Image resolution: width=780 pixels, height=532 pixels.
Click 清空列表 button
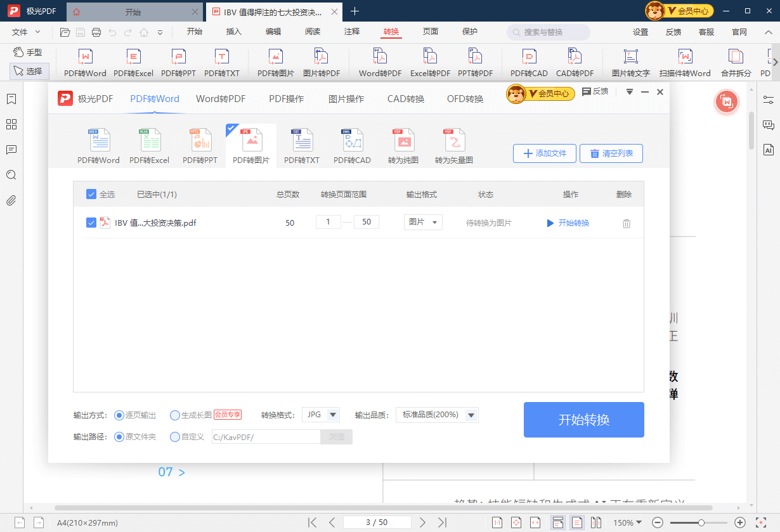click(611, 153)
